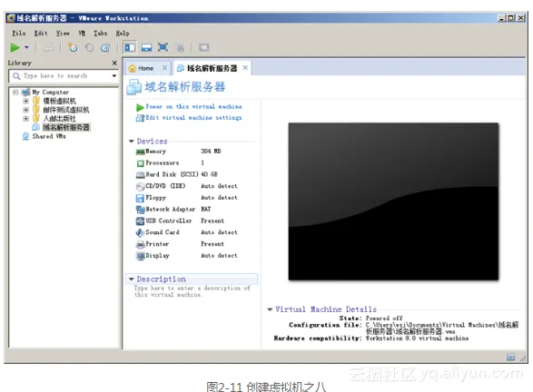Click the Printer device icon

click(x=140, y=244)
